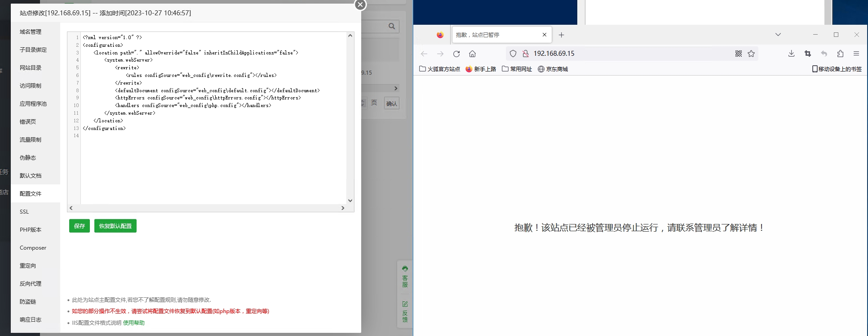Open a new Firefox tab
868x336 pixels.
pyautogui.click(x=561, y=35)
